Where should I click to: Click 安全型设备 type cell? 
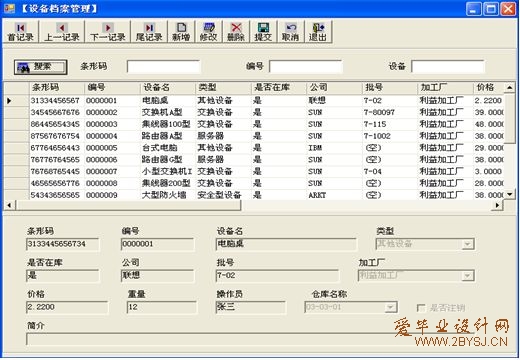223,195
